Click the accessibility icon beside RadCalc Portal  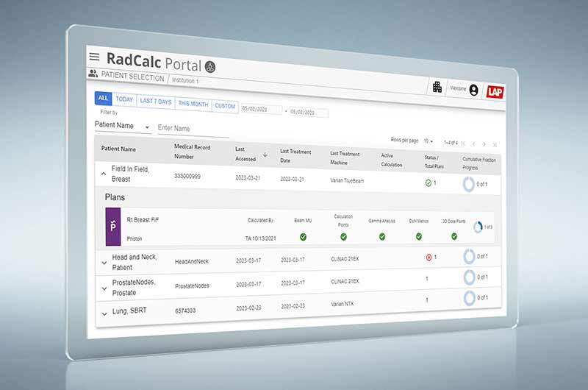[210, 67]
